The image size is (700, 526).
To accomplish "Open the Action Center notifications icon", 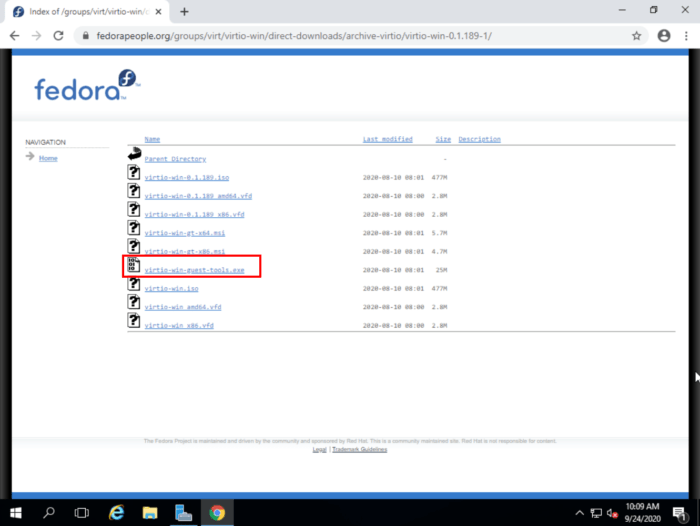I will [x=680, y=513].
